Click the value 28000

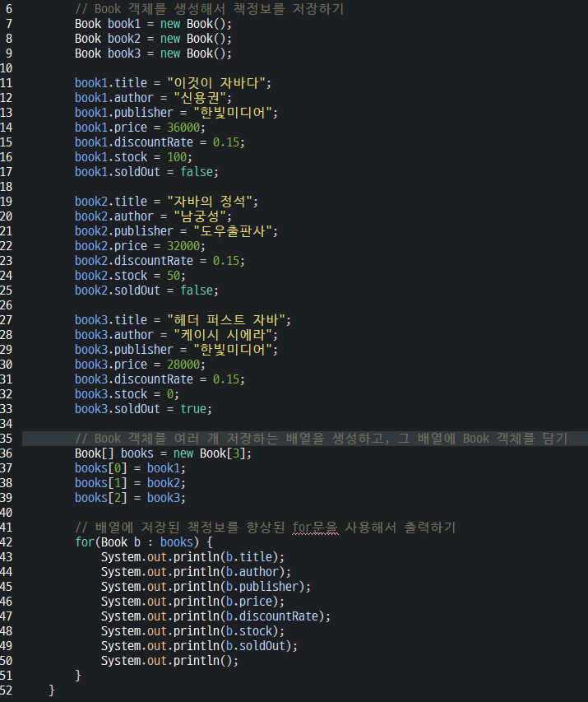183,364
